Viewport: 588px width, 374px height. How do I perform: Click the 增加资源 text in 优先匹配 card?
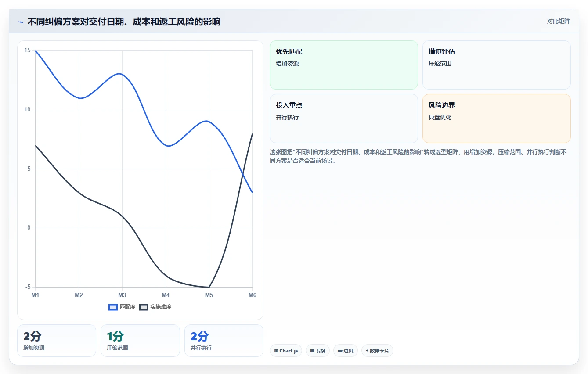coord(287,64)
